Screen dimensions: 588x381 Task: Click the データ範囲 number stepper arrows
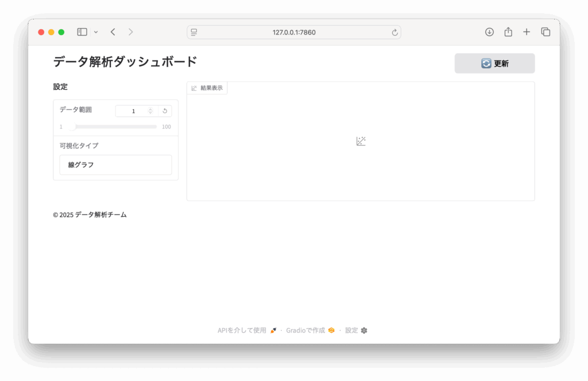point(150,111)
